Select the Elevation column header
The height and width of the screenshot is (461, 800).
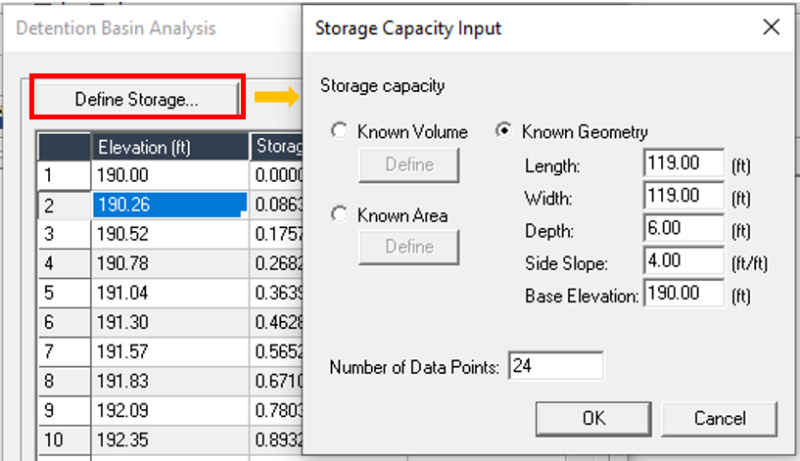[169, 147]
